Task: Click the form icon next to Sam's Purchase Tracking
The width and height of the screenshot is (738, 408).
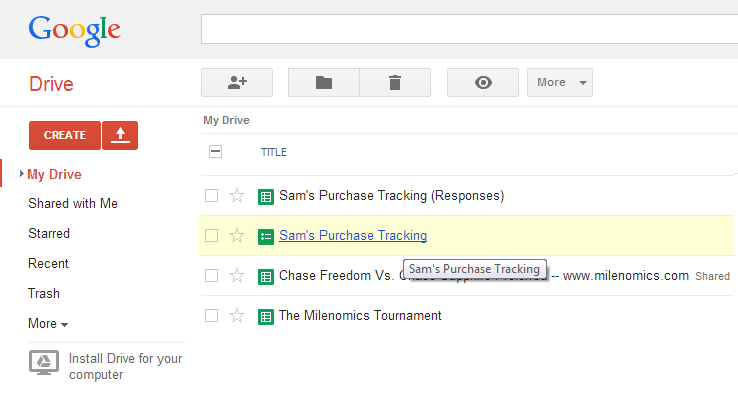Action: (266, 236)
